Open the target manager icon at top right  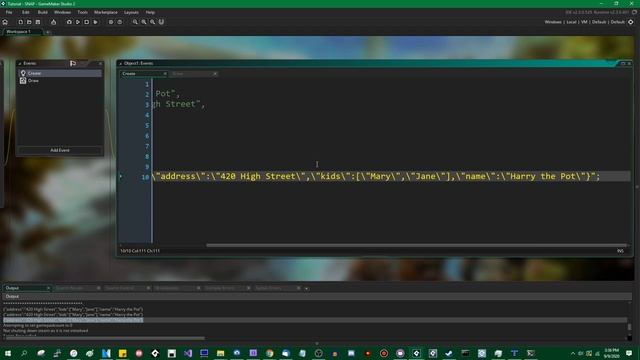click(631, 22)
